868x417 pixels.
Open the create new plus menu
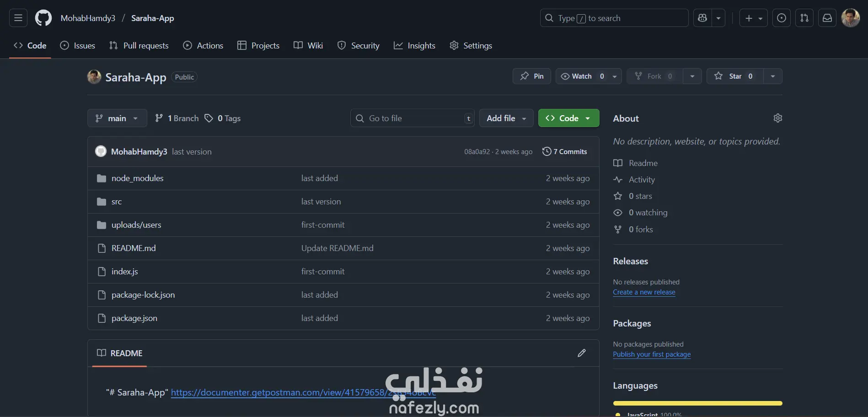click(x=754, y=18)
